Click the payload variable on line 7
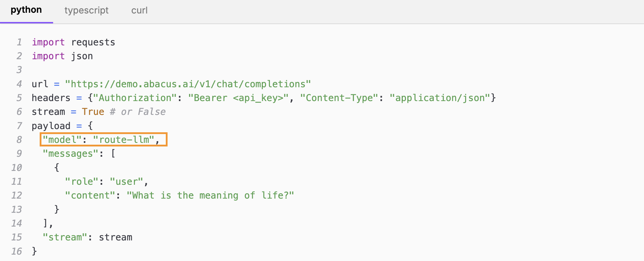This screenshot has height=261, width=644. pyautogui.click(x=51, y=126)
